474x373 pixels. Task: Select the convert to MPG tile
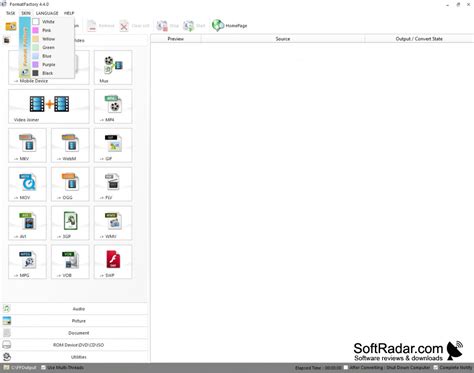coord(27,262)
